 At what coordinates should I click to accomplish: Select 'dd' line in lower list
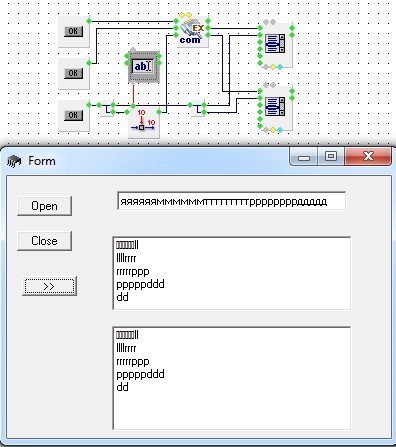[x=122, y=387]
